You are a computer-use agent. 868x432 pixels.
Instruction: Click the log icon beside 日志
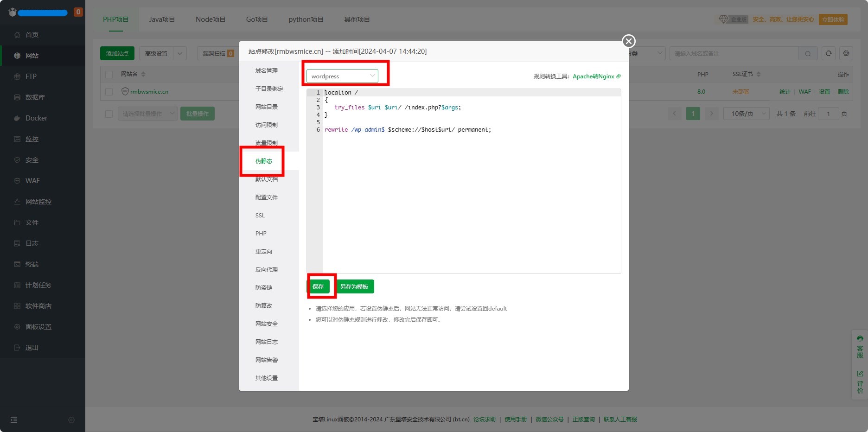click(x=17, y=243)
